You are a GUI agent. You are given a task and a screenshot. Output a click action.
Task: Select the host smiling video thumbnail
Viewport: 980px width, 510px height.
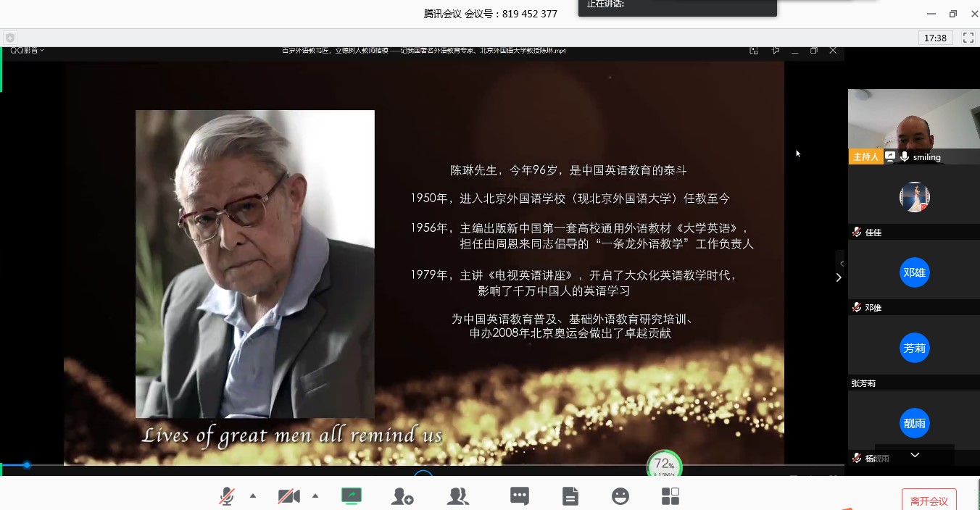[913, 122]
